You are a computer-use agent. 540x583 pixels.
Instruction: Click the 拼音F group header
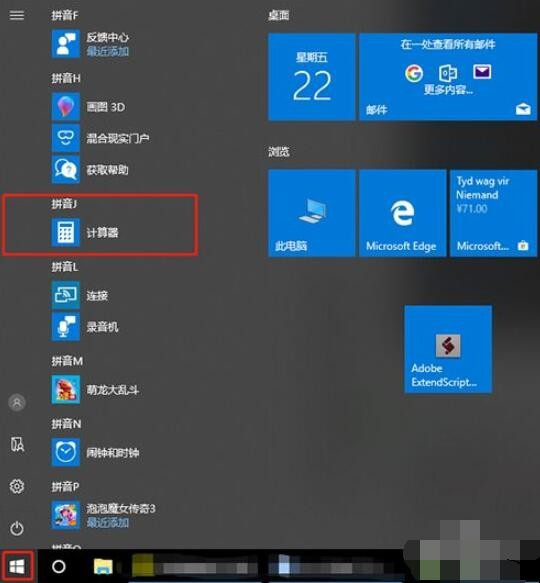click(65, 15)
